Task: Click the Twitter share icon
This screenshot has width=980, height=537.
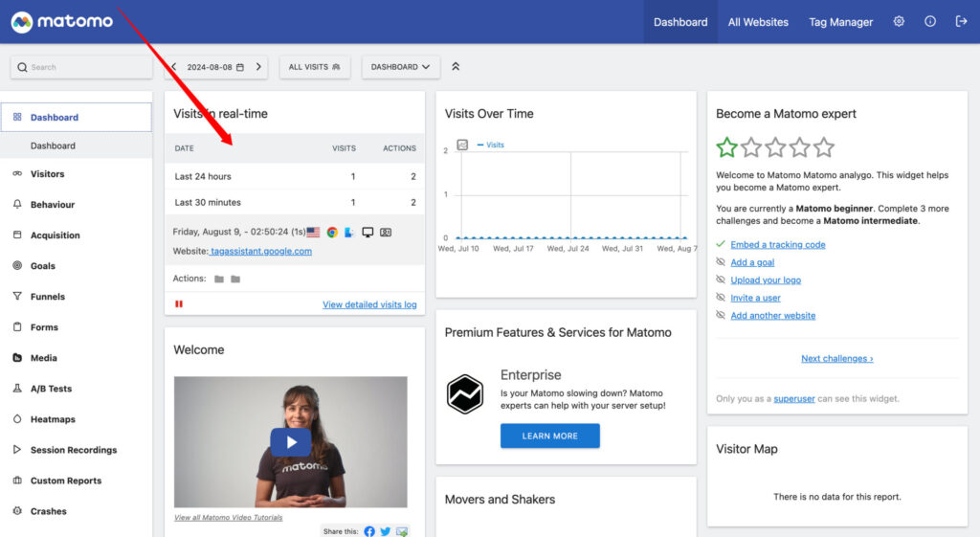Action: 386,531
